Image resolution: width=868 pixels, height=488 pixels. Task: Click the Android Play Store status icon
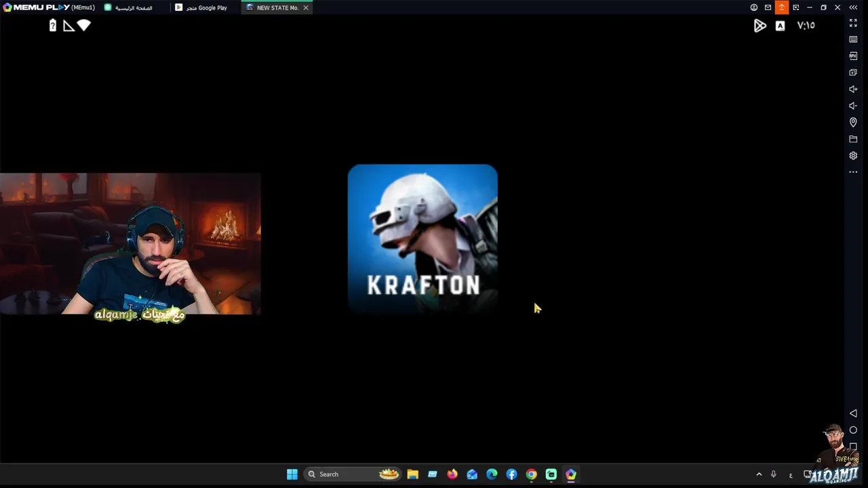tap(760, 26)
